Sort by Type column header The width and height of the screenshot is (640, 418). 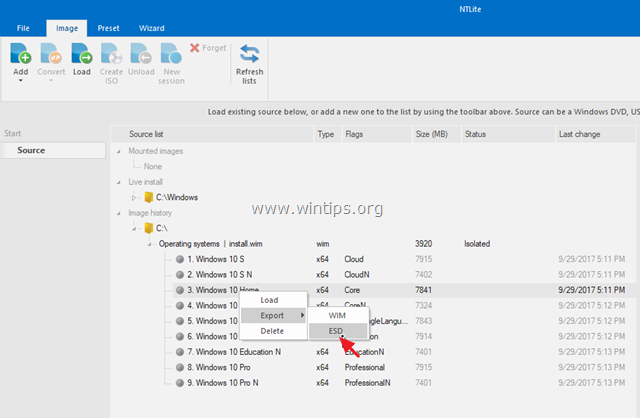coord(326,134)
